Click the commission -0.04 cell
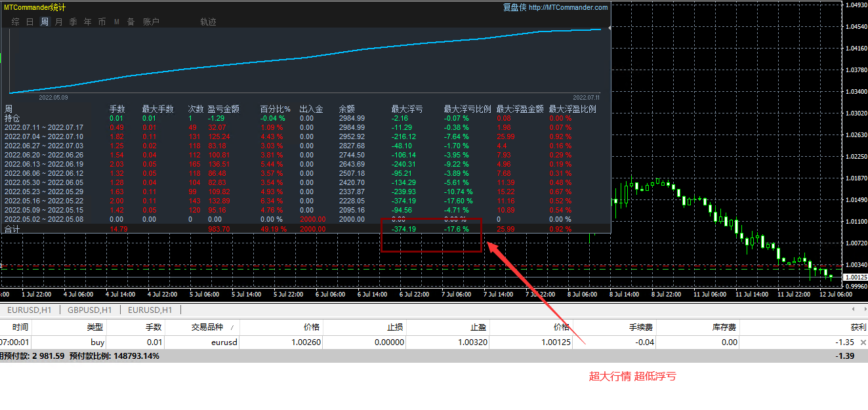 coord(645,342)
